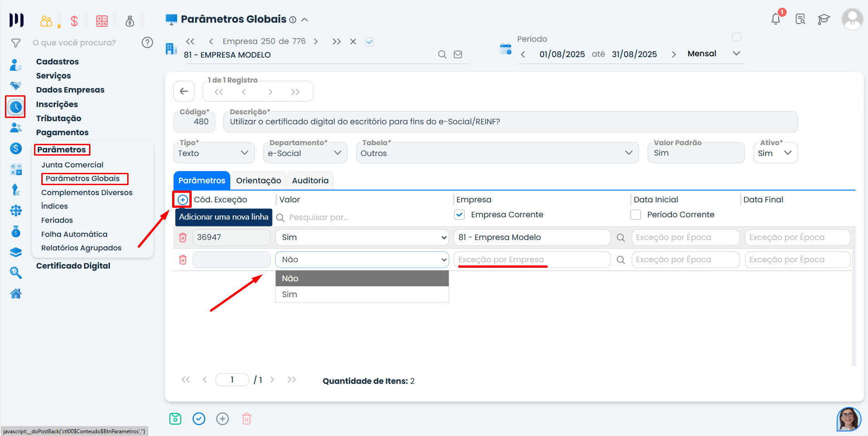868x436 pixels.
Task: Click the home icon in sidebar
Action: coord(16,294)
